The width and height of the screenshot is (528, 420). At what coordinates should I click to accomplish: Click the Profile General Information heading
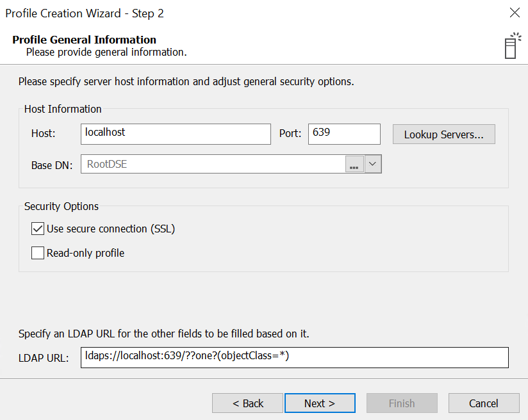[84, 40]
